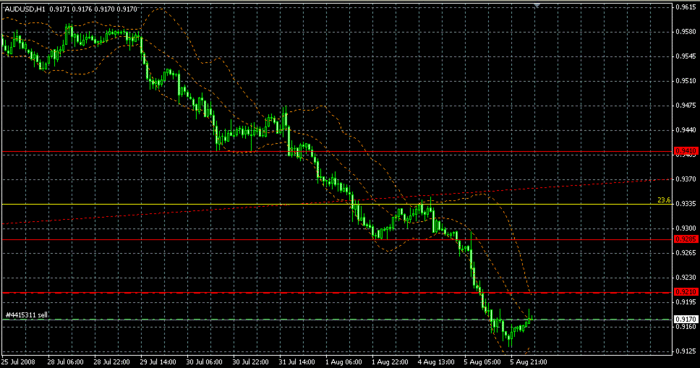Click the red 0.9285 price level tag
The image size is (700, 368).
686,239
